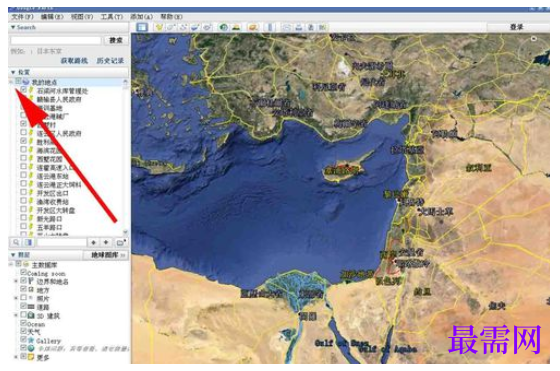The width and height of the screenshot is (560, 371).
Task: Open the 编辑(E) menu
Action: (52, 17)
